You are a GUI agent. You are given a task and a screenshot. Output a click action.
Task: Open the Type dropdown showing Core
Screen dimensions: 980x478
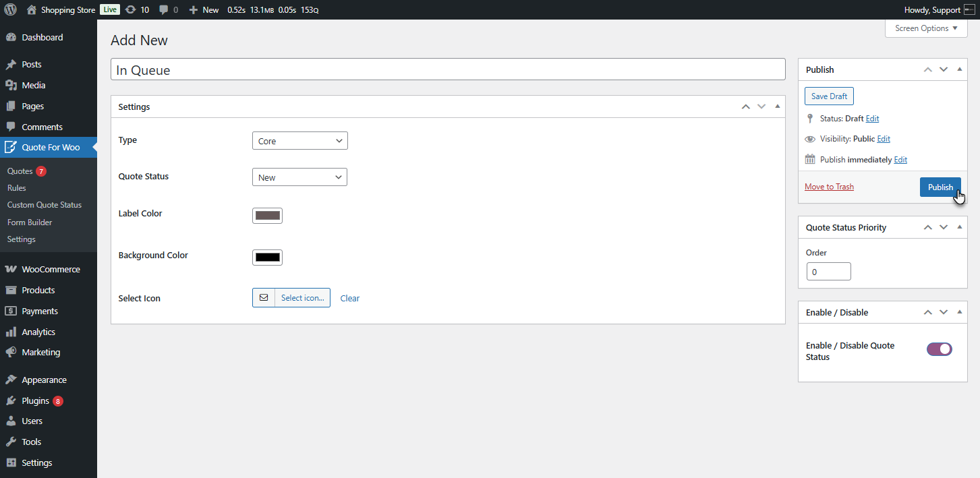click(x=299, y=140)
